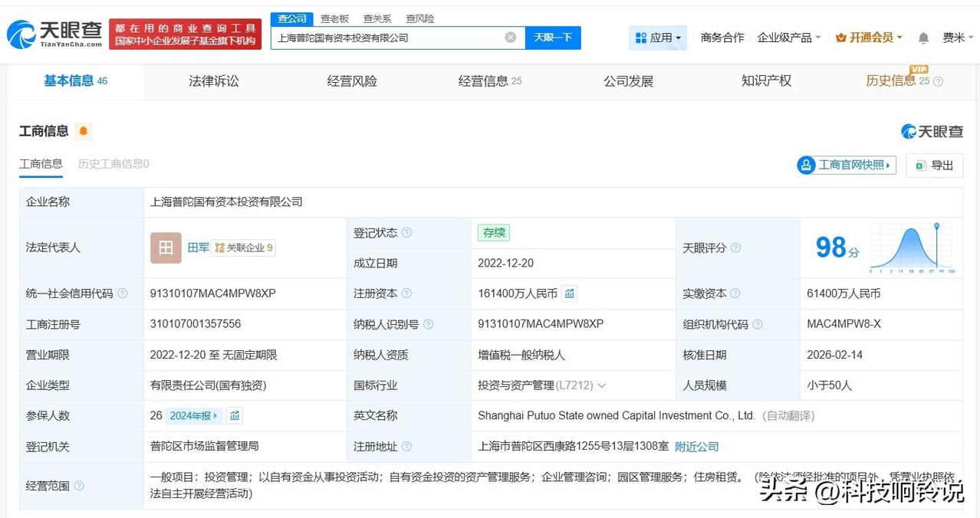Show the 注册资本 chart icon
Viewport: 980px width, 518px height.
(x=569, y=293)
